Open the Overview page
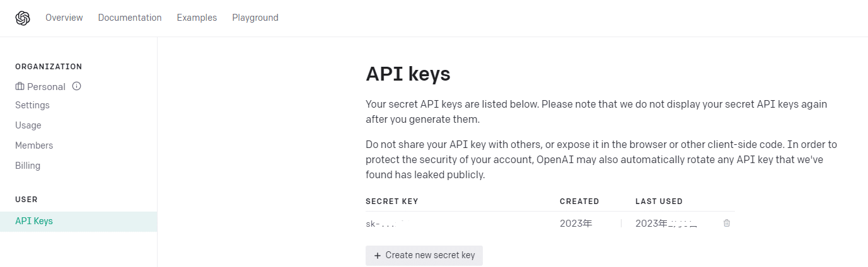This screenshot has height=267, width=868. point(64,18)
